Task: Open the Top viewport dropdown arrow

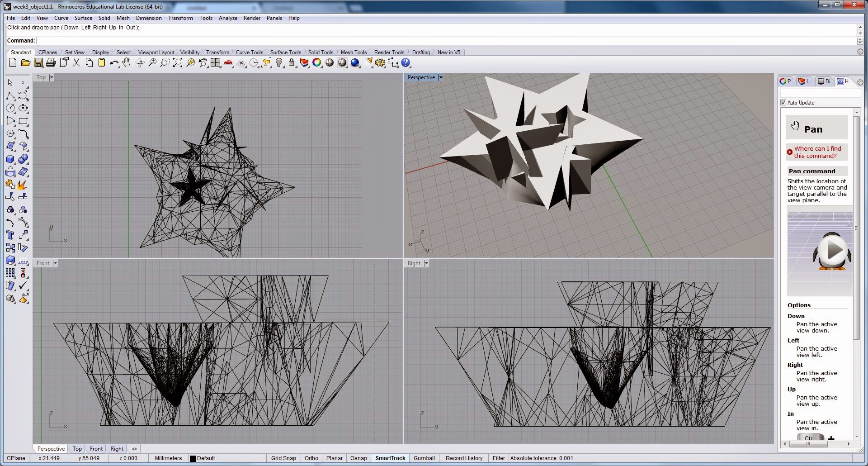Action: coord(52,77)
